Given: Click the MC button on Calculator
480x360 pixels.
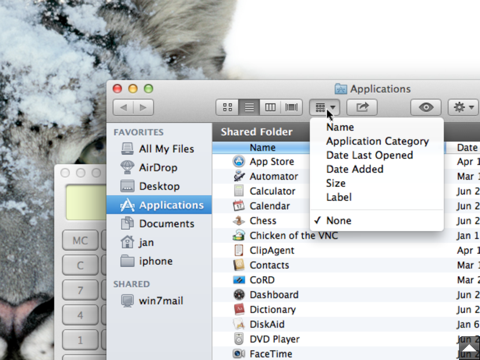Looking at the screenshot, I should pyautogui.click(x=80, y=240).
